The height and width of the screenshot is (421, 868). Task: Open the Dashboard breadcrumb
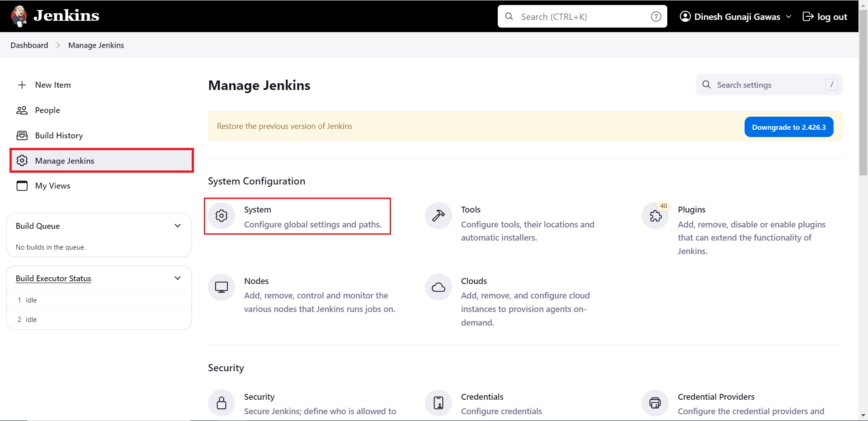(x=29, y=45)
